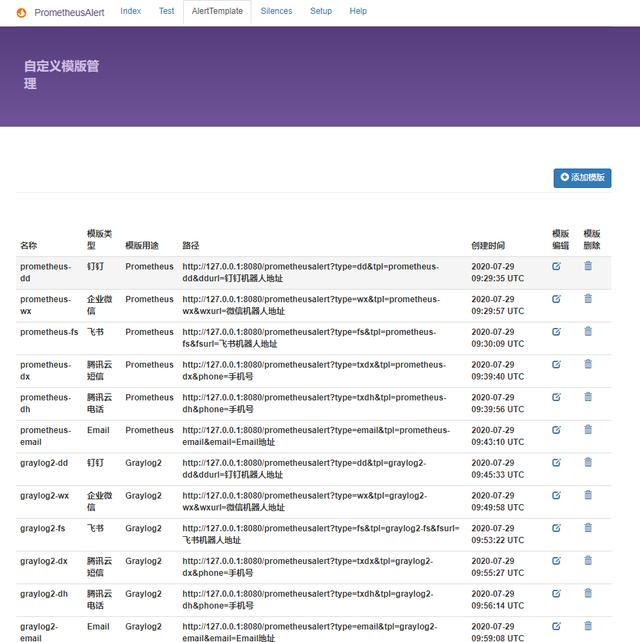Screen dimensions: 640x642
Task: Delete the graylog2-fs template
Action: click(x=588, y=528)
